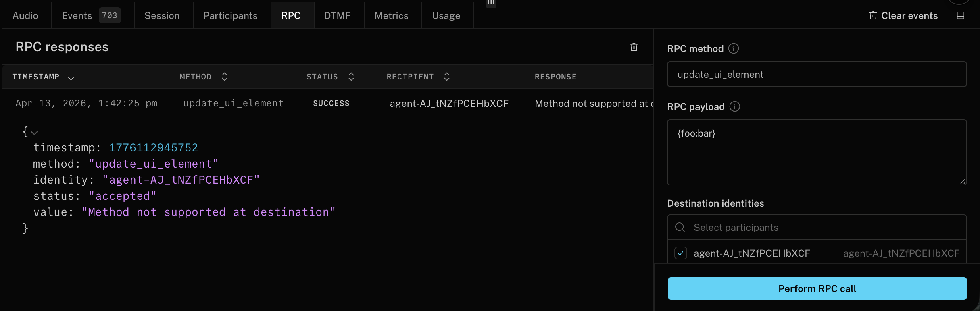Uncheck agent-AJ_tNZfPCEHbXCF destination checkbox
The height and width of the screenshot is (311, 980).
click(681, 253)
